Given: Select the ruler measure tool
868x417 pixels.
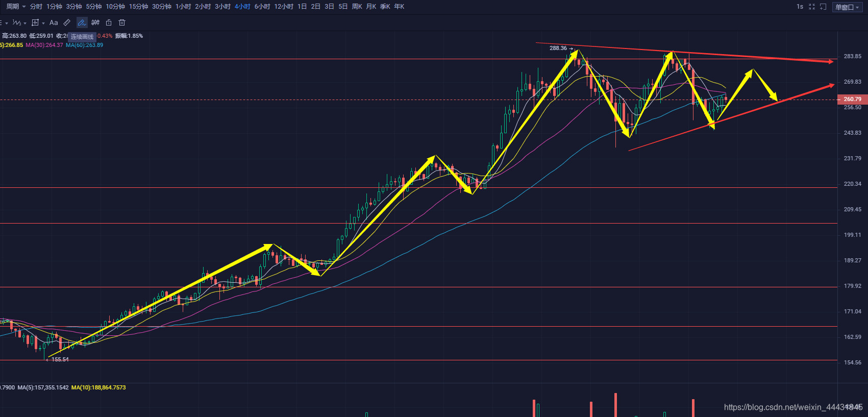Looking at the screenshot, I should [x=67, y=22].
